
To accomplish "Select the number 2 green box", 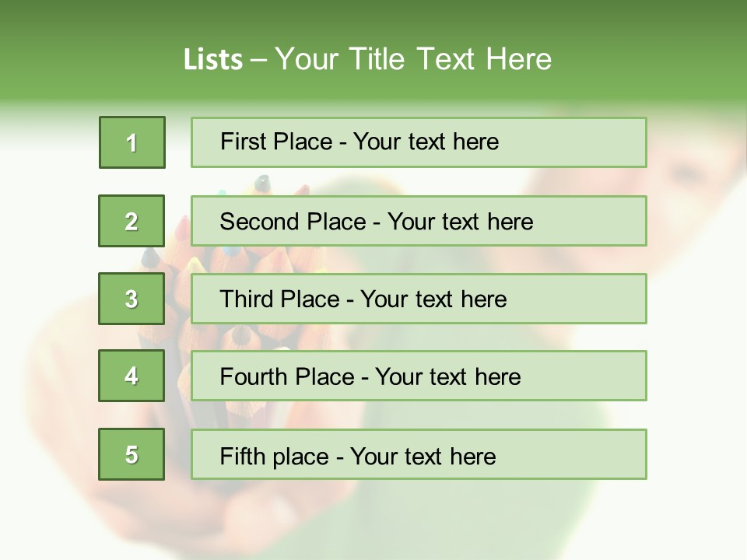I will [x=132, y=221].
